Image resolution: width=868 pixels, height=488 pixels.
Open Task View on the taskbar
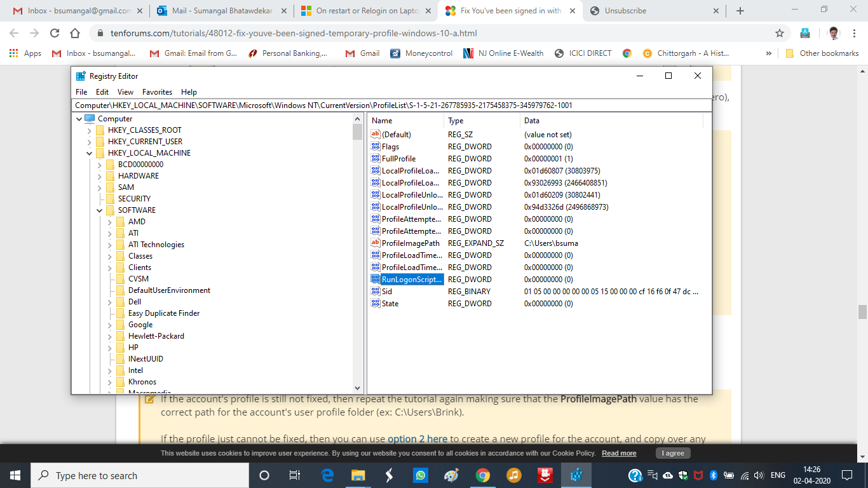pyautogui.click(x=295, y=475)
